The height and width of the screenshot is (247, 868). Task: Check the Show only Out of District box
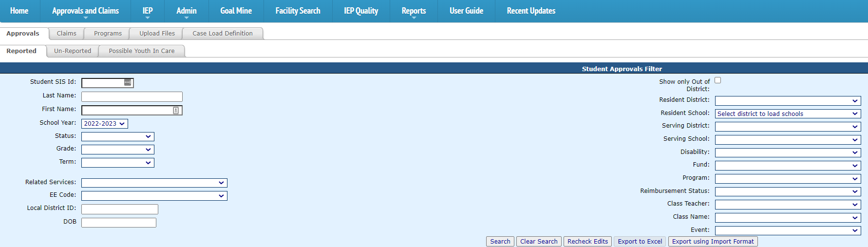pyautogui.click(x=717, y=80)
